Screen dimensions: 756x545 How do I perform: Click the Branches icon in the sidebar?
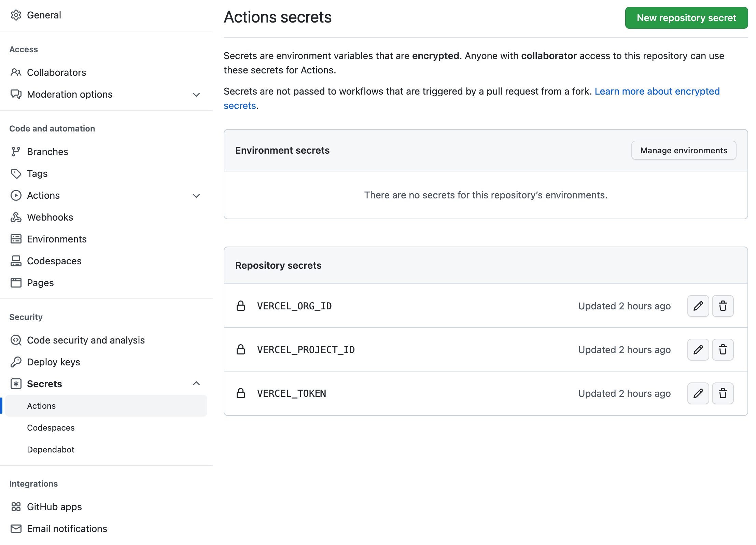(16, 152)
